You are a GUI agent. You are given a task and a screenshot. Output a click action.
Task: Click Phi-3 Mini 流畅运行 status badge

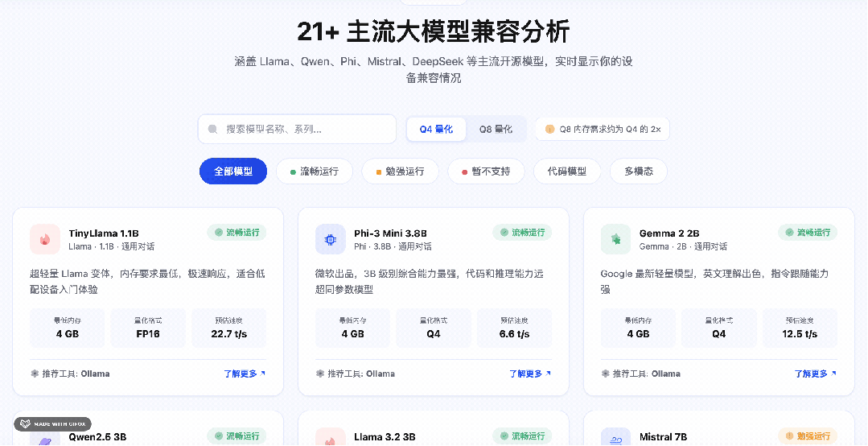coord(522,232)
